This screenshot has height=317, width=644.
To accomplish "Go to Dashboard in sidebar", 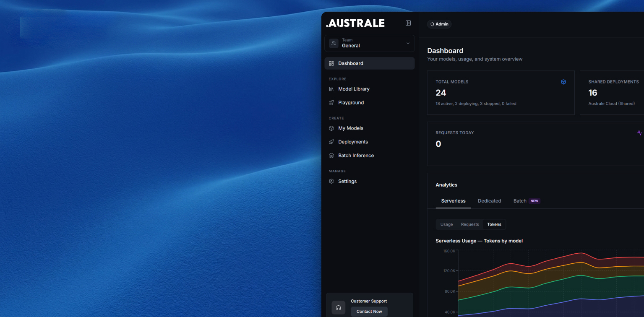I will 370,63.
